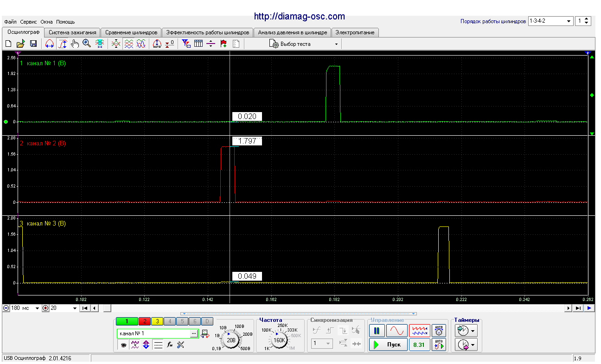The height and width of the screenshot is (364, 601).
Task: Click the ellipsis button next to канал № 1
Action: coord(194,333)
